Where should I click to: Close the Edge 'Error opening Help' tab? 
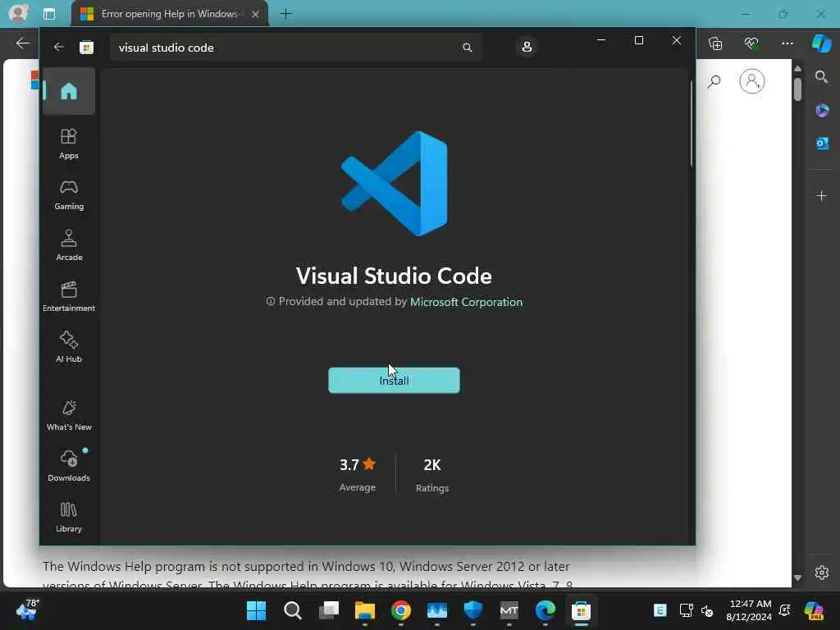pos(256,14)
